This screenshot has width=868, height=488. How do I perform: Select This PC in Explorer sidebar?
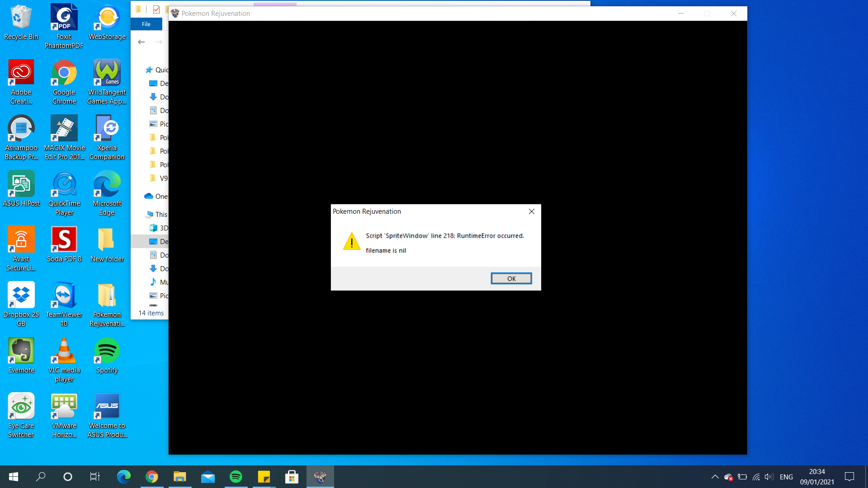[x=156, y=215]
